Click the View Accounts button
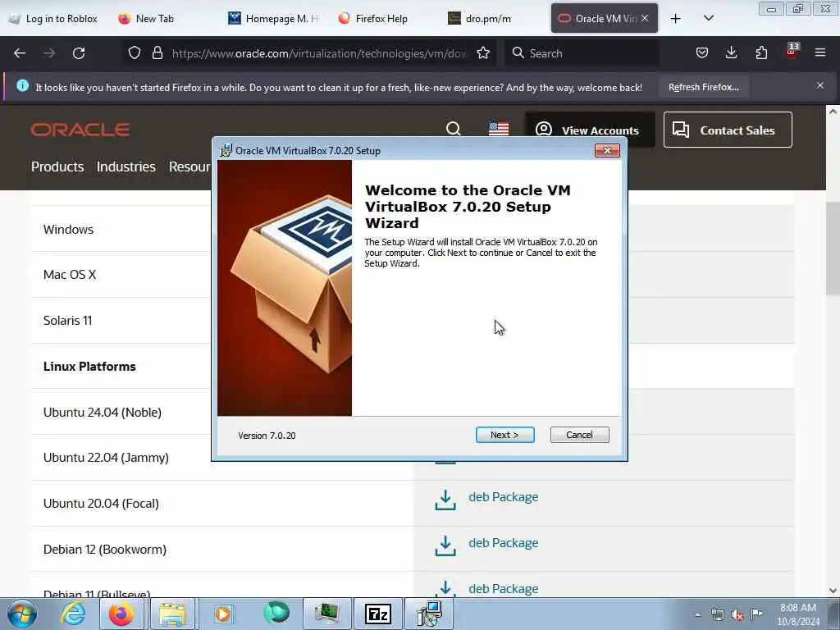Screen dimensions: 840x630 [x=589, y=130]
